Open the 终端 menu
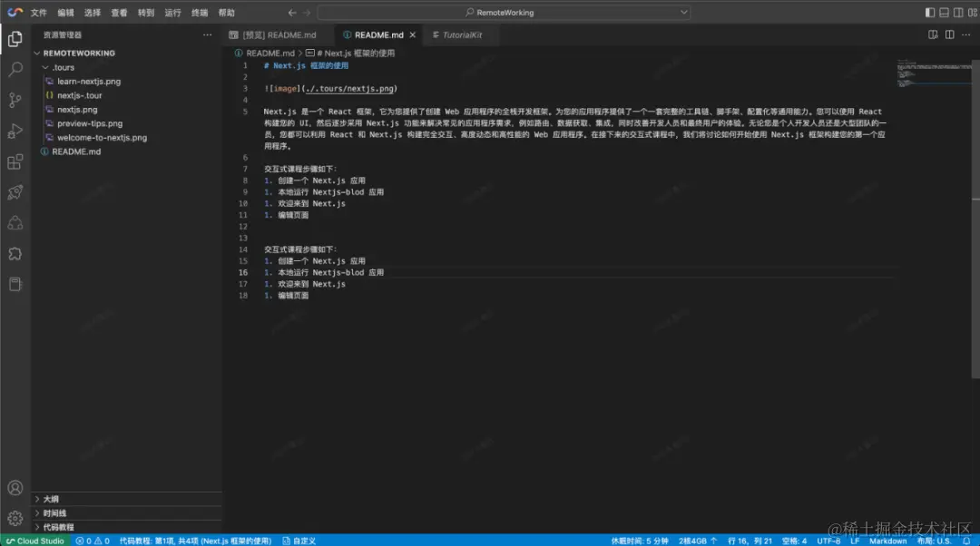The image size is (980, 546). pos(200,13)
